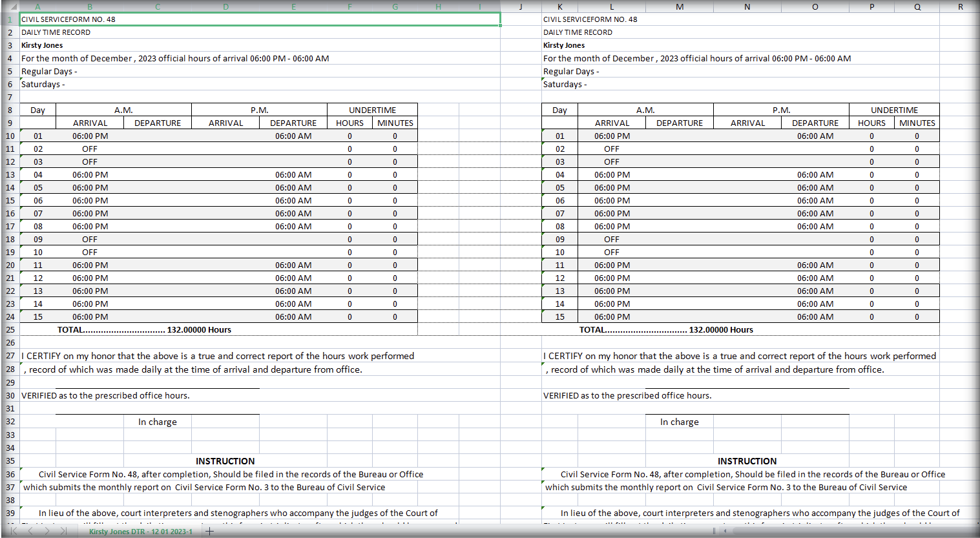
Task: Click left TOTAL 132.00000 Hours cell
Action: click(144, 329)
